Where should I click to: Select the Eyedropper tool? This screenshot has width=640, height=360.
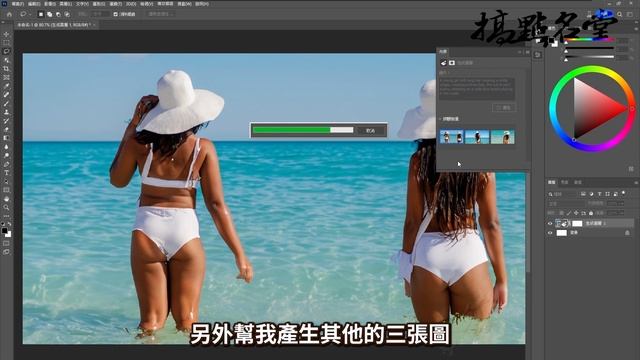(x=6, y=86)
